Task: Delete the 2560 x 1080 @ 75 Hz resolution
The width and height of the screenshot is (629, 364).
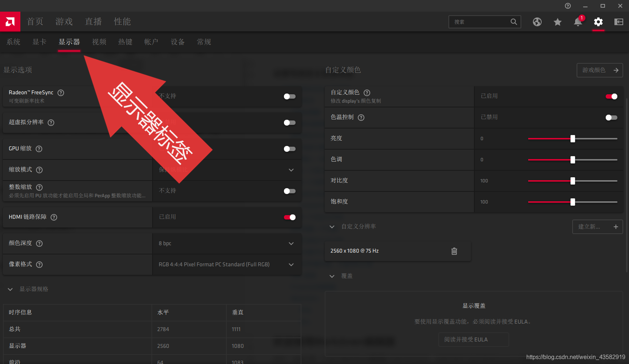Action: click(x=454, y=251)
